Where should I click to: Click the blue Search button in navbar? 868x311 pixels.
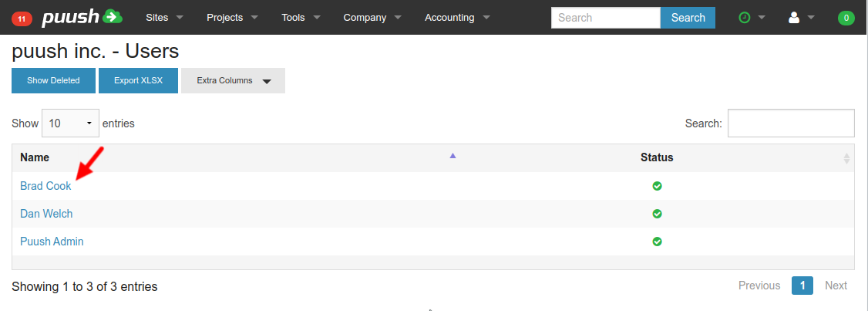pyautogui.click(x=688, y=17)
